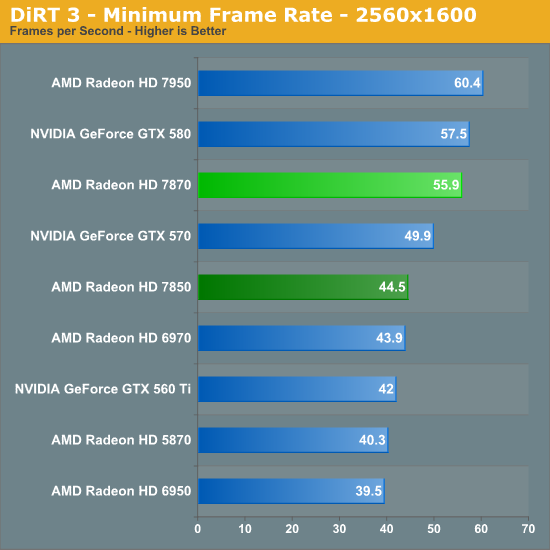The image size is (550, 550).
Task: Click the 49.9 value on the GTX 570 bar
Action: point(417,236)
